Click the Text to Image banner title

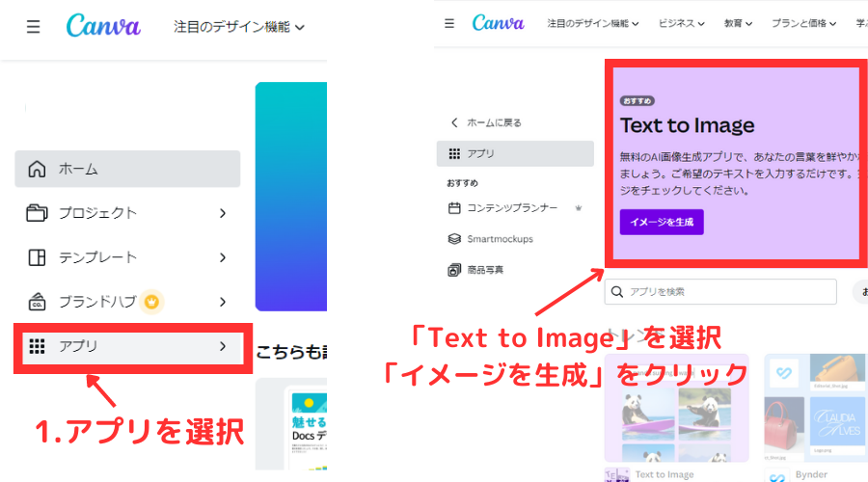click(x=687, y=125)
